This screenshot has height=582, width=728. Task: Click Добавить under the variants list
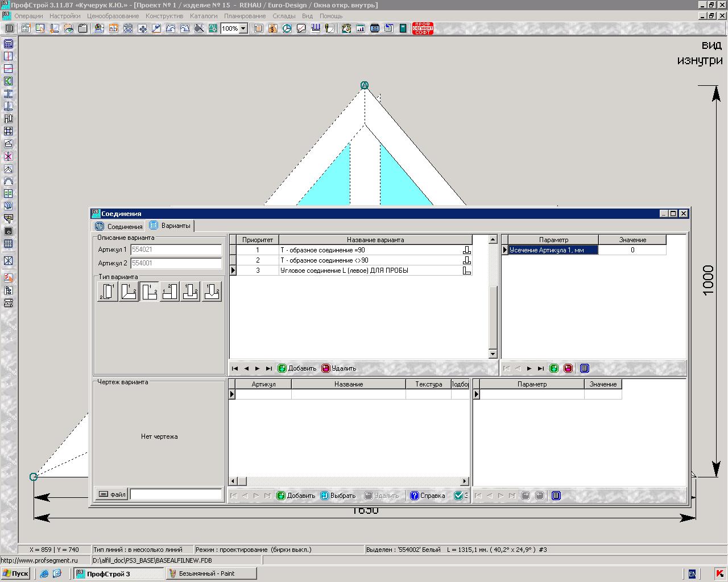(x=297, y=368)
